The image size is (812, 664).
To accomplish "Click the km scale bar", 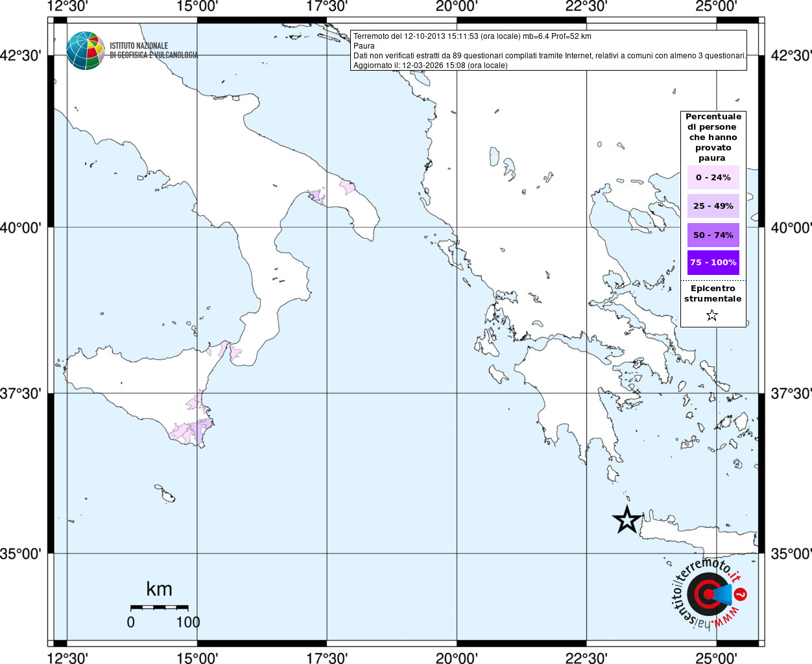I will coord(160,608).
